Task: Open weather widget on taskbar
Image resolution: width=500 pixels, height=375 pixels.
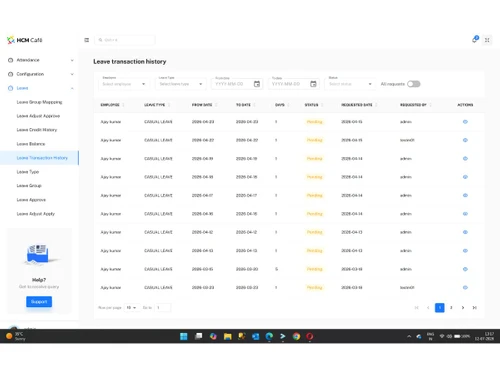Action: (x=16, y=336)
